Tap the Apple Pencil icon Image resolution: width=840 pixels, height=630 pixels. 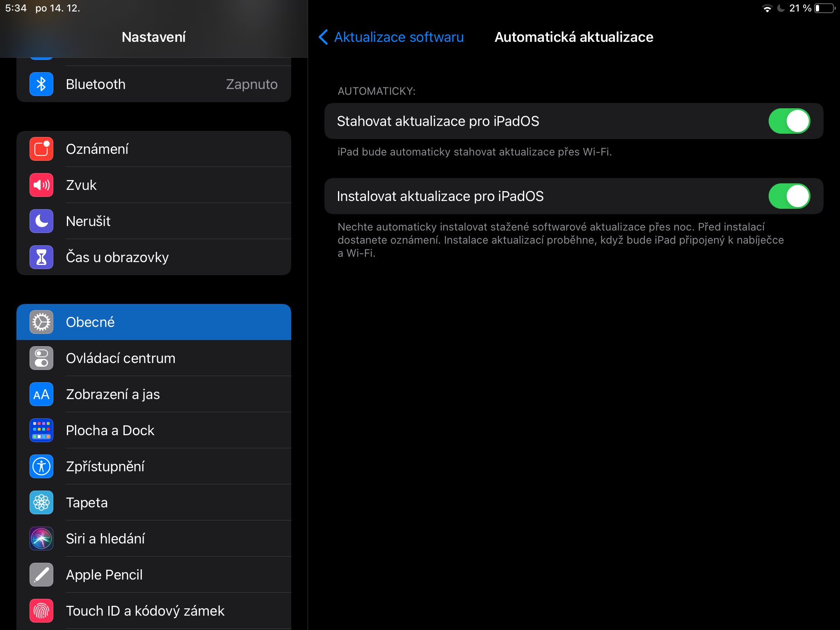(41, 575)
